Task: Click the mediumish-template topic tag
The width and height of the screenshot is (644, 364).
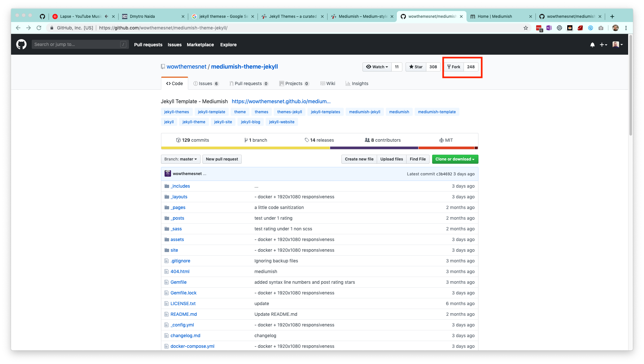Action: pyautogui.click(x=437, y=112)
